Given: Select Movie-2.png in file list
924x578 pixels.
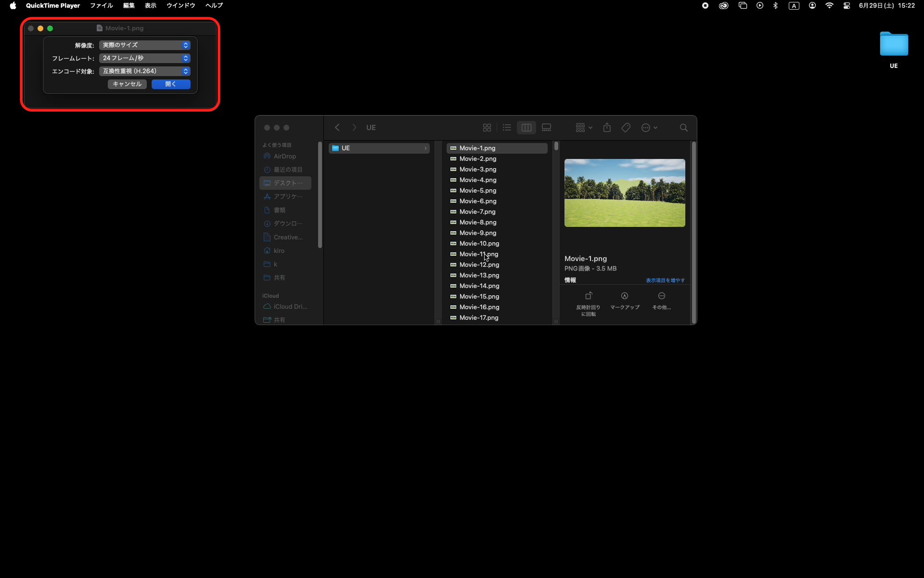Looking at the screenshot, I should [x=497, y=159].
